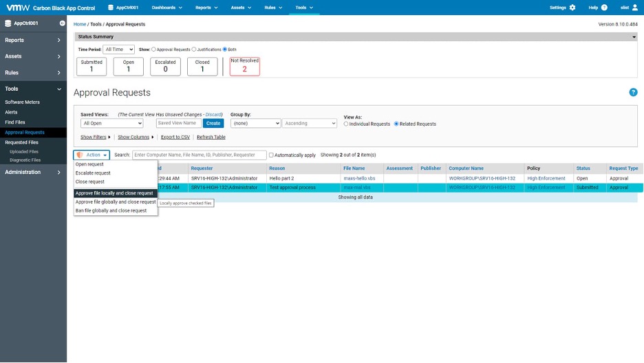Select Justifications radio button
The width and height of the screenshot is (644, 363).
(194, 49)
